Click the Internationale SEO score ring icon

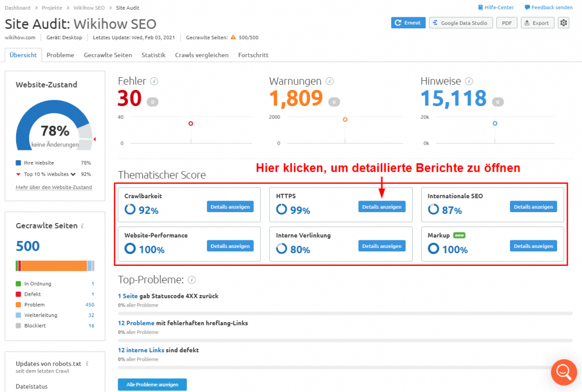point(433,209)
